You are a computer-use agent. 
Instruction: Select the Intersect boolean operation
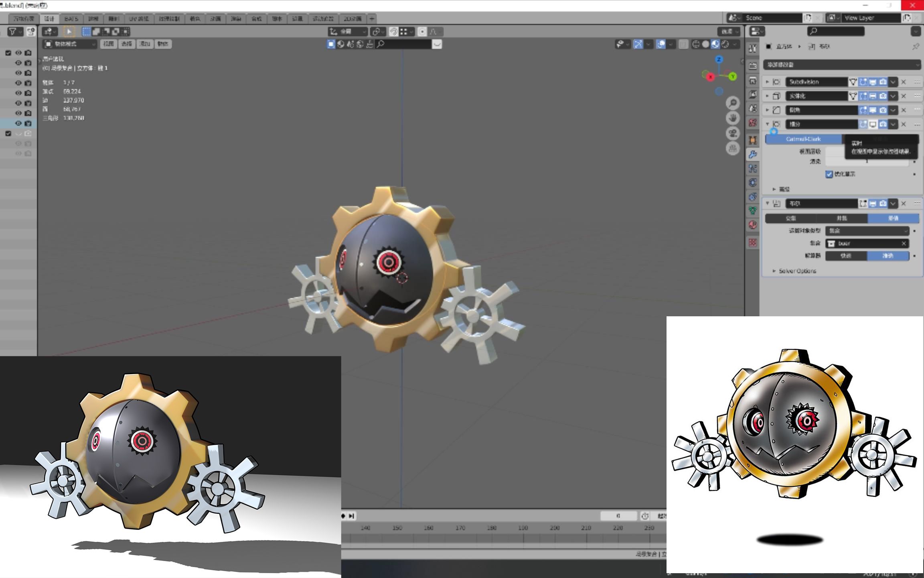pos(790,218)
